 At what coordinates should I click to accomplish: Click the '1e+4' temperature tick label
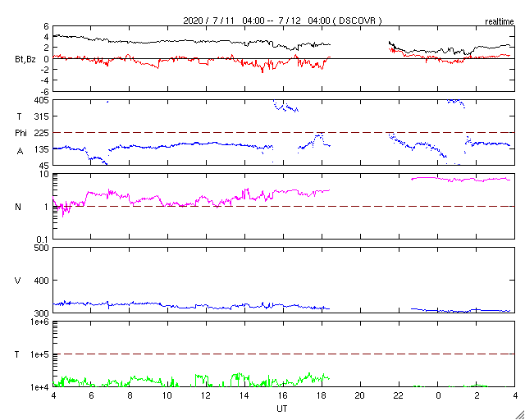click(39, 387)
